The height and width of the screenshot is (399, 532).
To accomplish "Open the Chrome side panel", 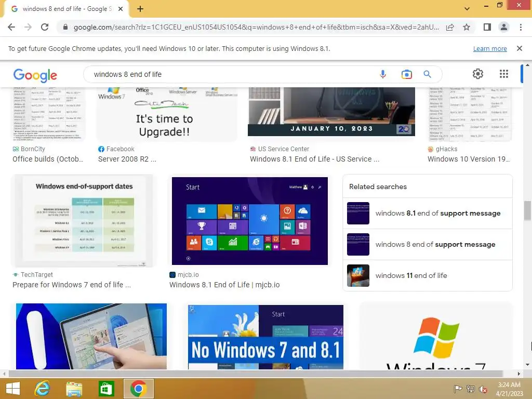I will pos(487,27).
